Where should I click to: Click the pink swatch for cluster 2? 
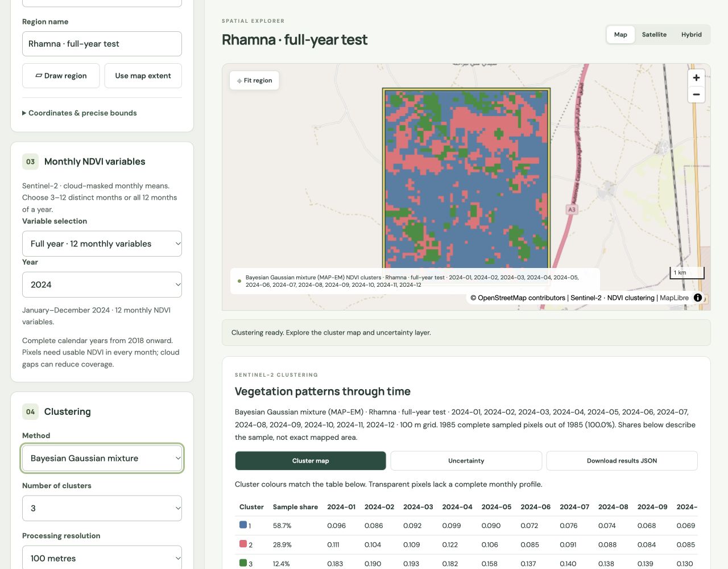click(243, 544)
